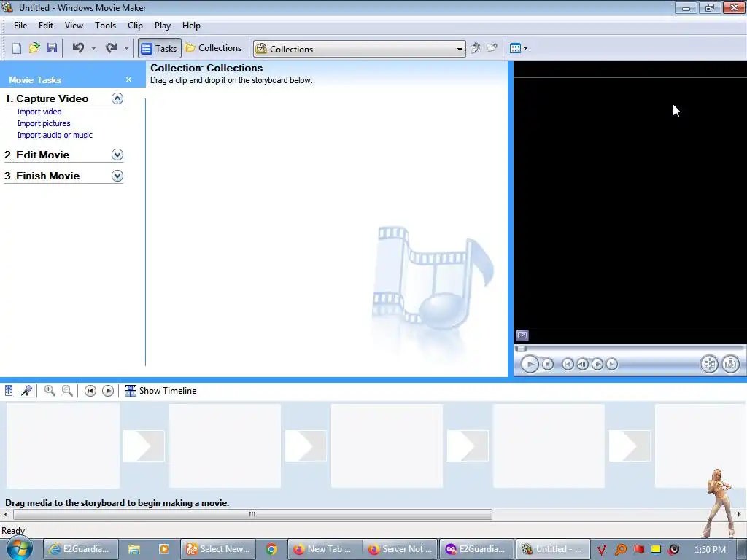Step to next frame in preview

click(x=597, y=365)
